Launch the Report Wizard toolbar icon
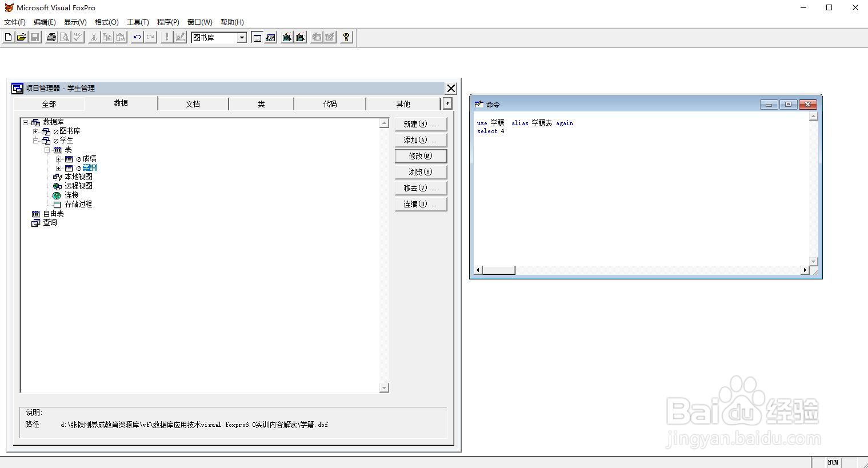The image size is (868, 468). tap(300, 37)
